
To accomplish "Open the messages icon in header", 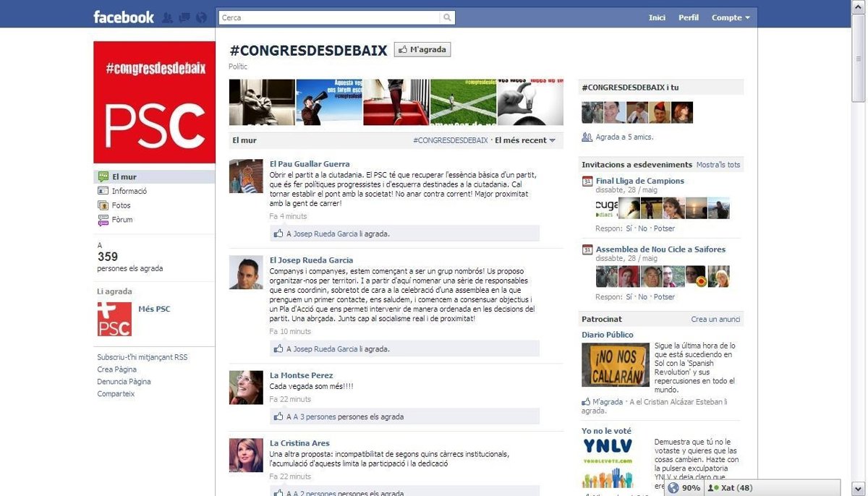I will (184, 17).
